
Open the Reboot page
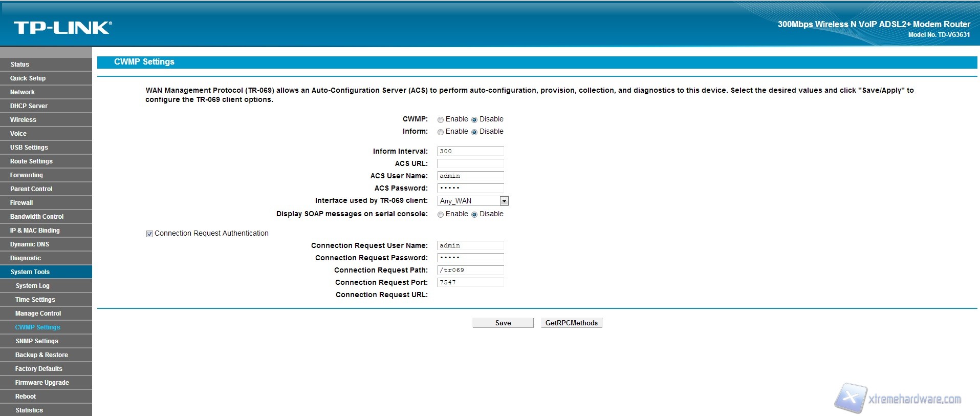pyautogui.click(x=26, y=397)
